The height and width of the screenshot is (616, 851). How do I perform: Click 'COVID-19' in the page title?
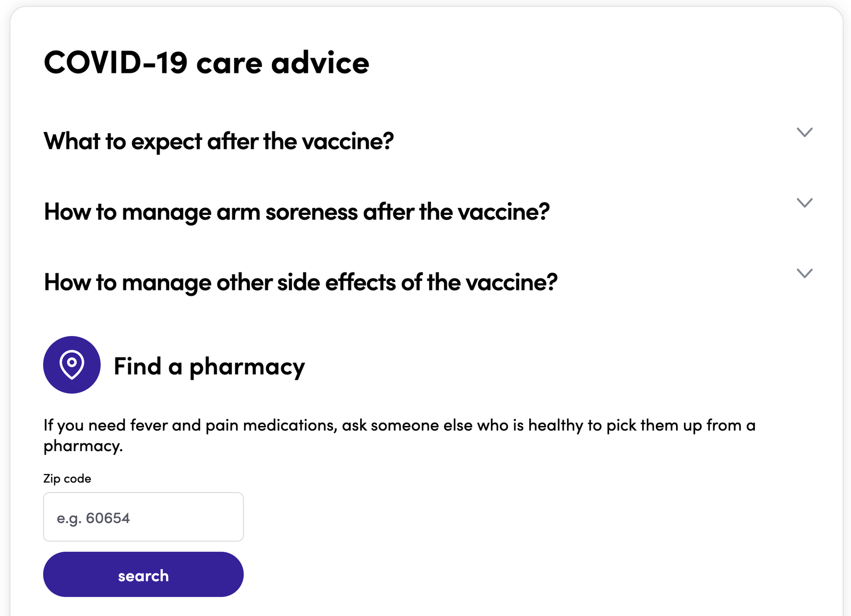coord(115,63)
